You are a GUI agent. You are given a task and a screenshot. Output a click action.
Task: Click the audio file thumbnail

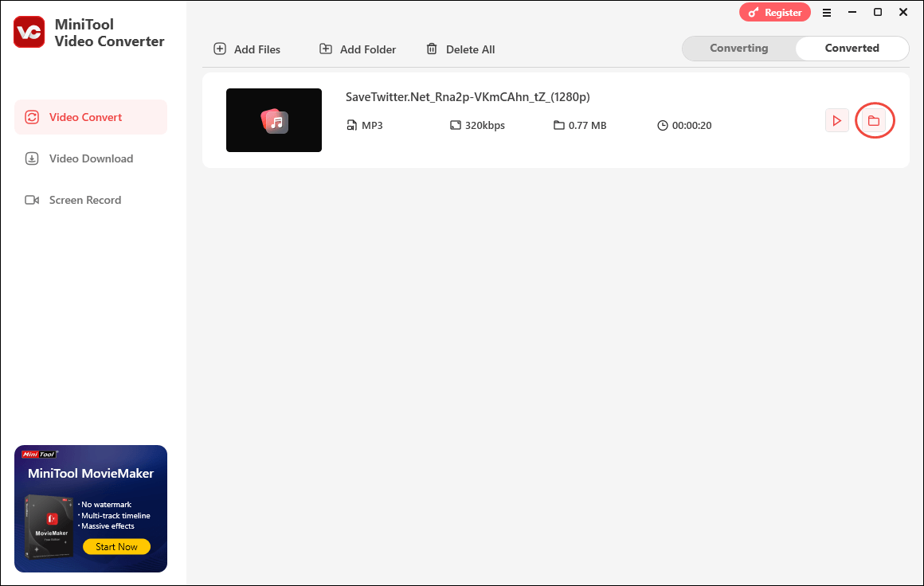coord(274,120)
